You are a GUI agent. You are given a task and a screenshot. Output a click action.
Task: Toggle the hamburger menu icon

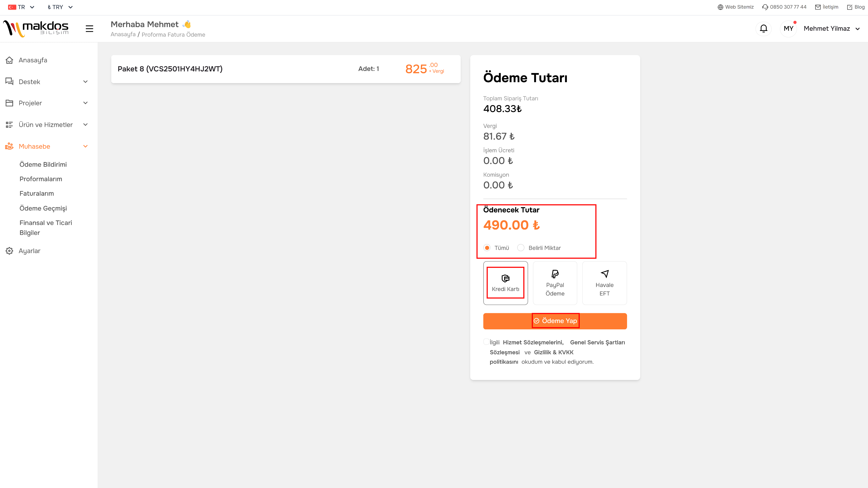click(x=89, y=29)
